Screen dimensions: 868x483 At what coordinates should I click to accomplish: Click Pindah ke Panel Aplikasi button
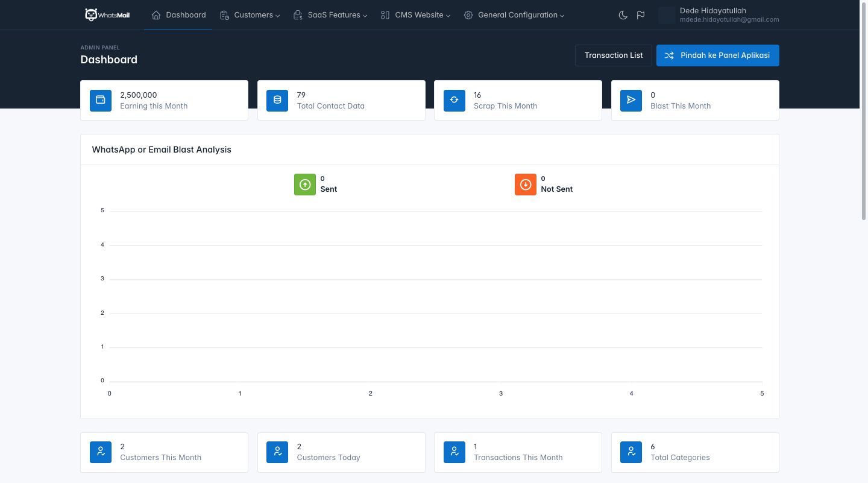(717, 55)
